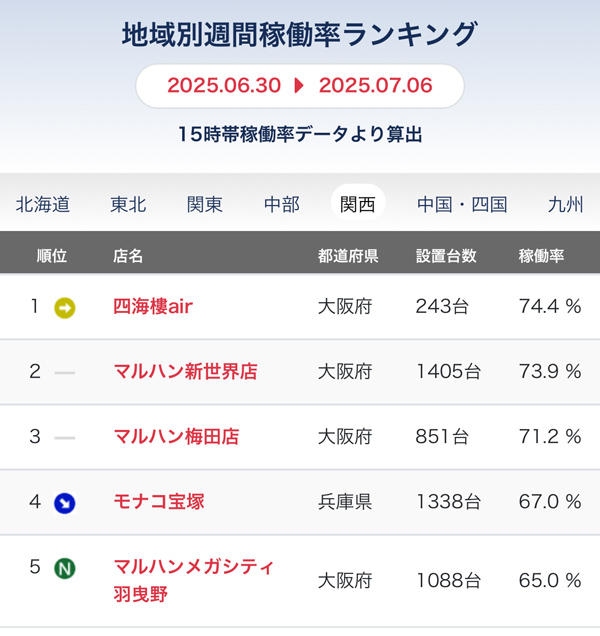Viewport: 600px width, 636px height.
Task: Click the green N new-entry icon
Action: tap(65, 568)
